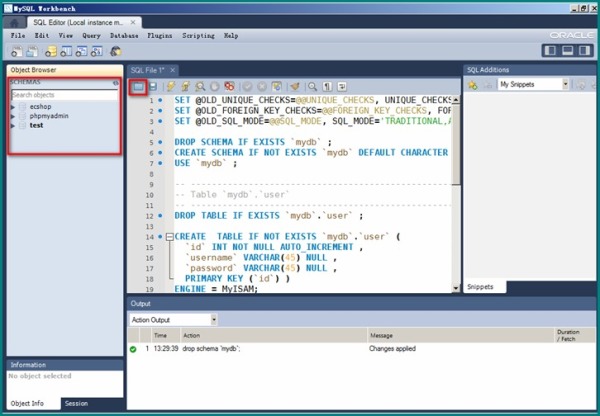
Task: Open the Help menu
Action: click(231, 36)
